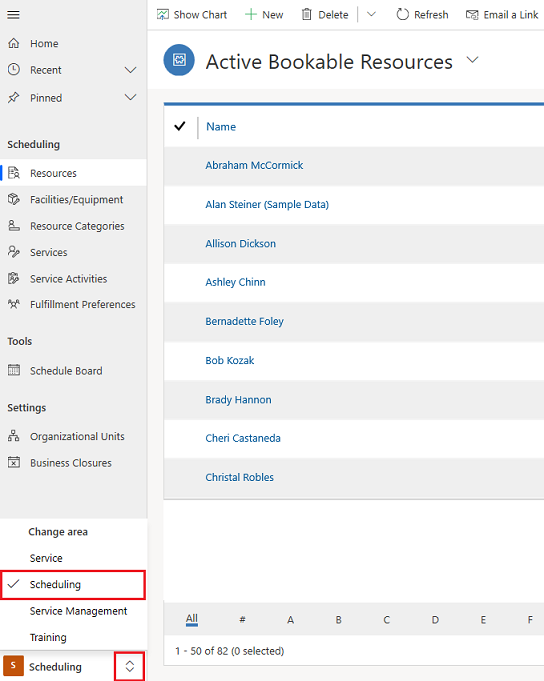Open Bernadette Foley record
This screenshot has width=544, height=681.
point(244,321)
